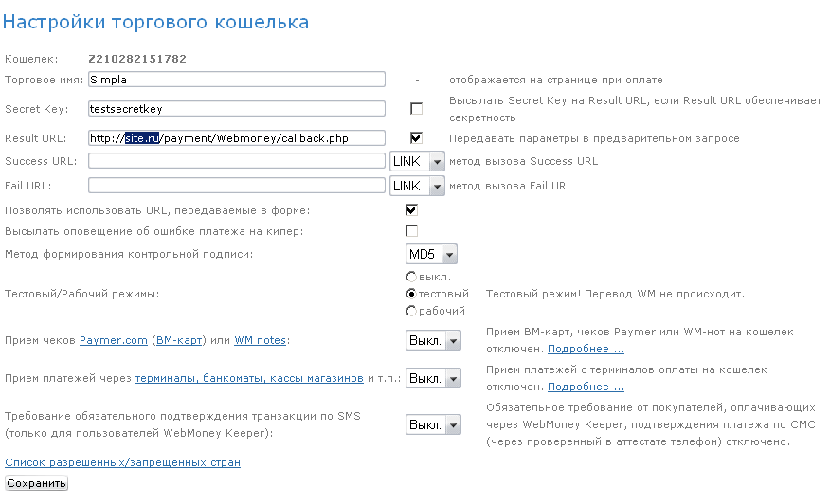This screenshot has width=830, height=504.
Task: Open the Paymer.com link
Action: pyautogui.click(x=114, y=340)
